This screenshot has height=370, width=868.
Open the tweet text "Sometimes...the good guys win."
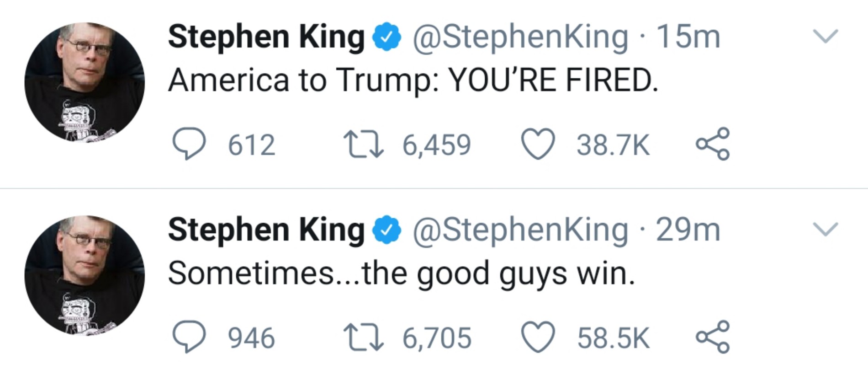[x=401, y=273]
